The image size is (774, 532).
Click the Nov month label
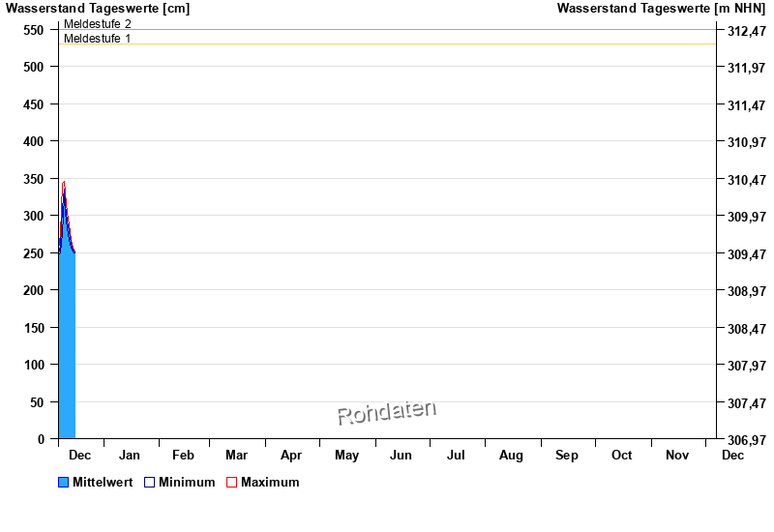click(677, 456)
